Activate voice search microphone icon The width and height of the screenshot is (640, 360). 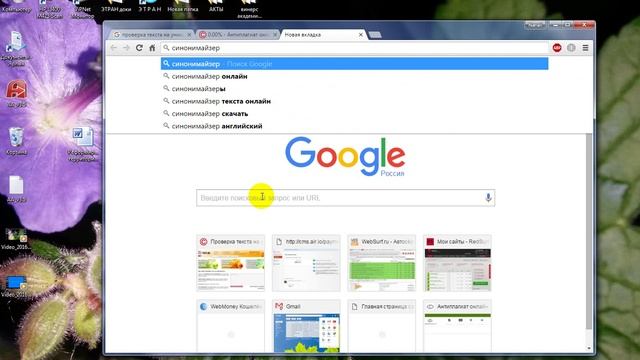tap(488, 198)
